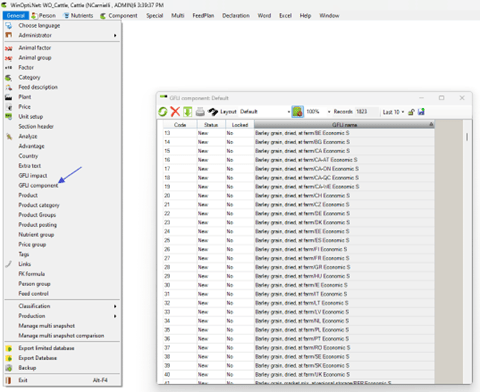Select row Barley grain dried at farm/NL
This screenshot has width=480, height=392.
(x=299, y=321)
